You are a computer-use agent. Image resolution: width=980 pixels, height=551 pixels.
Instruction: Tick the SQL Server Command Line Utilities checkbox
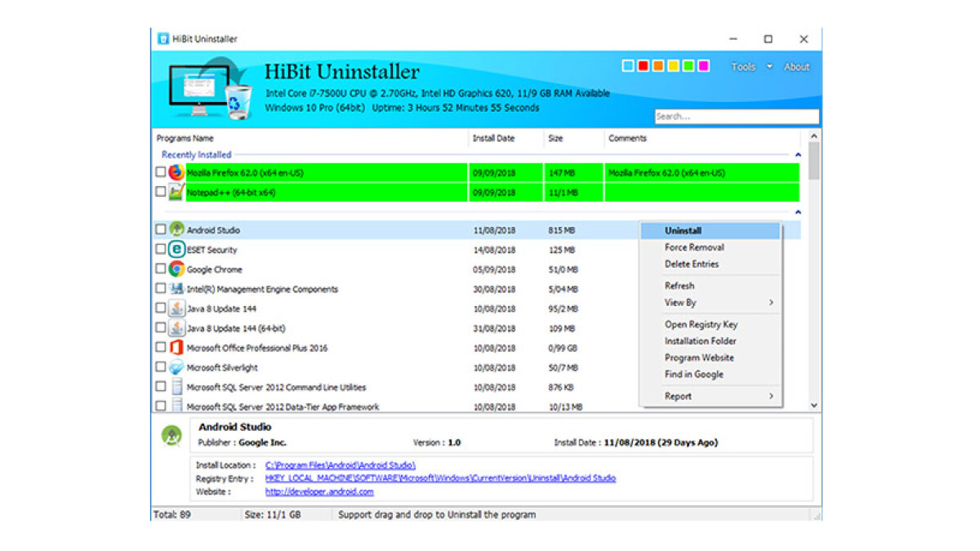[161, 387]
